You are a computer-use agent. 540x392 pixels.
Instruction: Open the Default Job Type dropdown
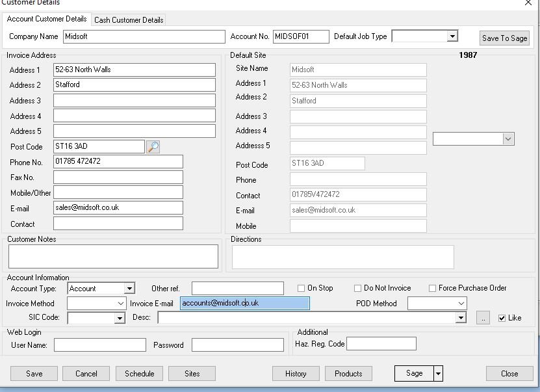point(452,36)
